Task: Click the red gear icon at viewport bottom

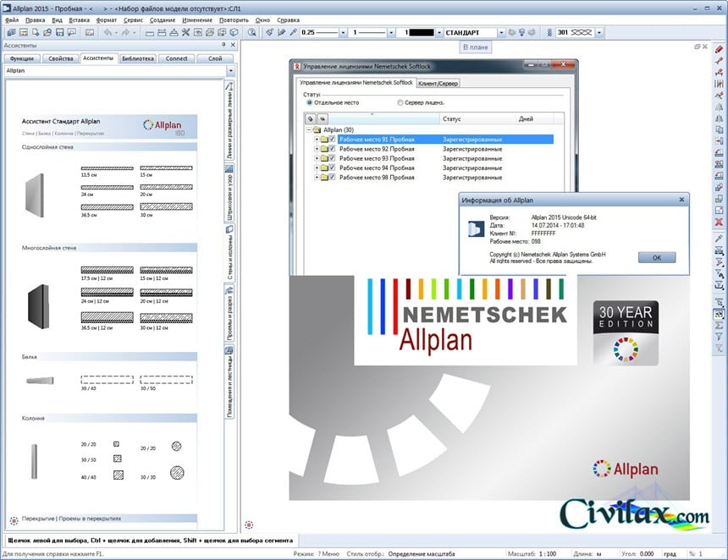Action: click(x=249, y=525)
